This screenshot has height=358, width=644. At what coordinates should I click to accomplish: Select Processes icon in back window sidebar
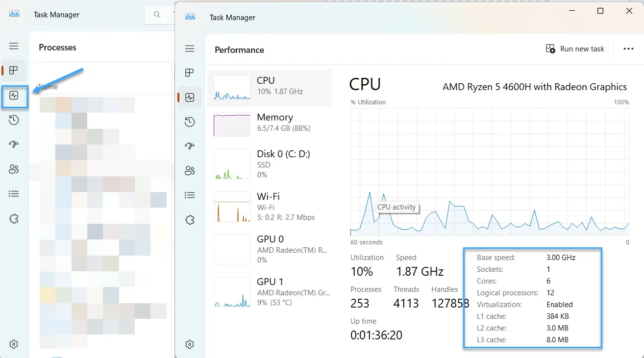(14, 71)
